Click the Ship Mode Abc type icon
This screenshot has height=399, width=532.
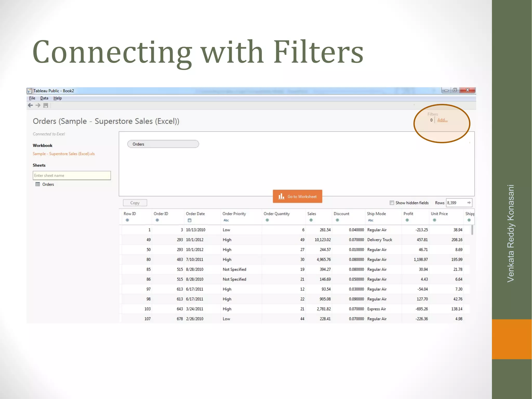[x=371, y=220]
